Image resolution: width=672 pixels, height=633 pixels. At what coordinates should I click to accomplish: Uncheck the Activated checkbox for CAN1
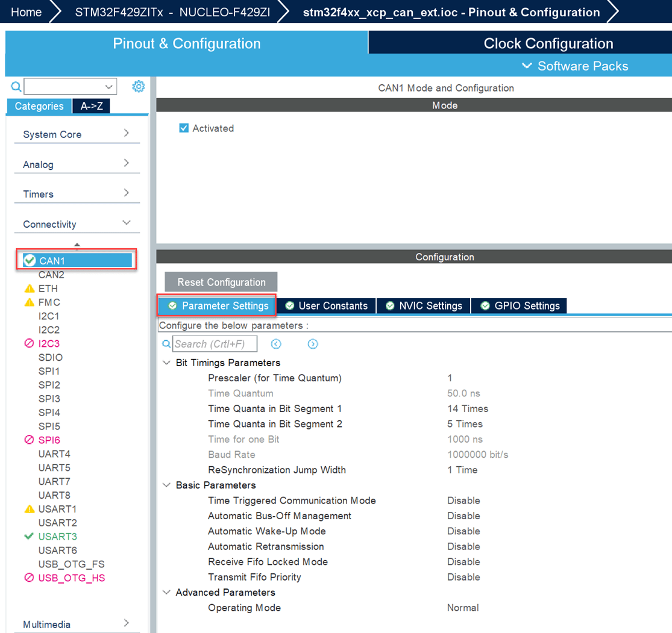[x=184, y=128]
